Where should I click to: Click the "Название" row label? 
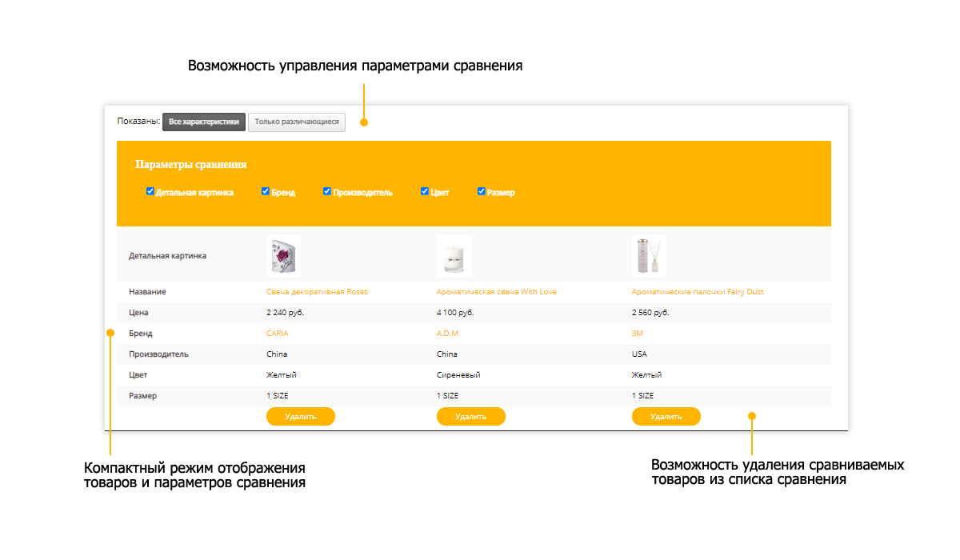pyautogui.click(x=147, y=292)
